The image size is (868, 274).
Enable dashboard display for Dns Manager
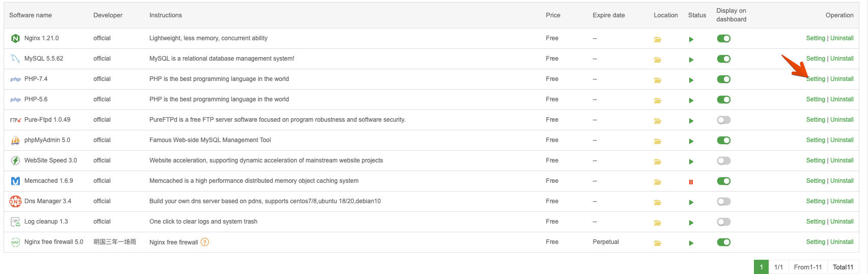[x=723, y=201]
